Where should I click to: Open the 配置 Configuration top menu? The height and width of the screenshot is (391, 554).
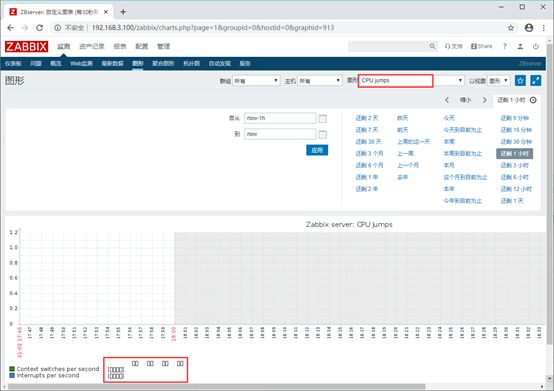click(x=142, y=46)
